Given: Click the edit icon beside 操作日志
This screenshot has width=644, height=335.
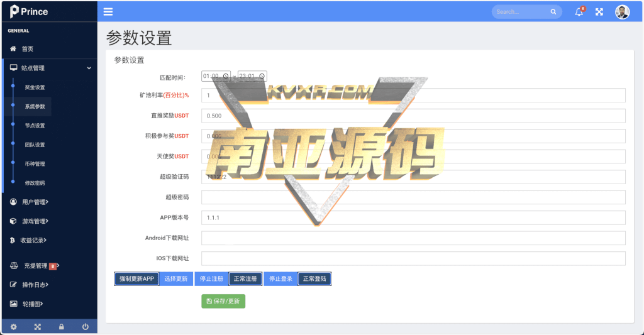Looking at the screenshot, I should coord(14,285).
